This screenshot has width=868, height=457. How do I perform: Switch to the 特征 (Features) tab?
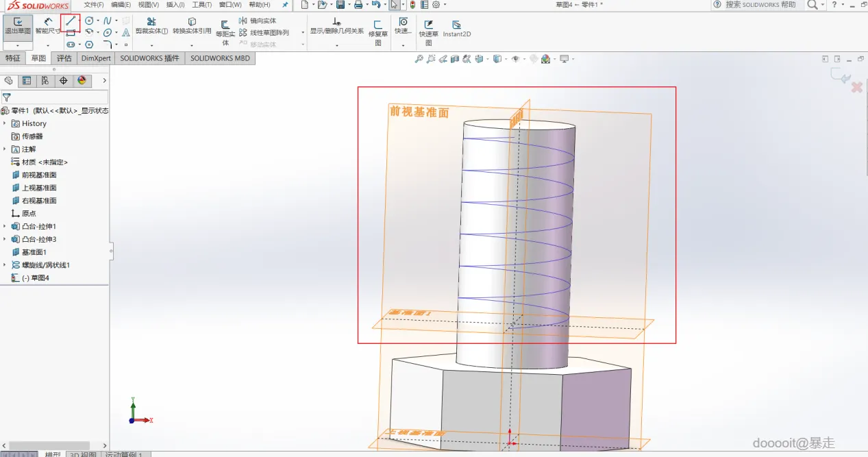point(13,58)
